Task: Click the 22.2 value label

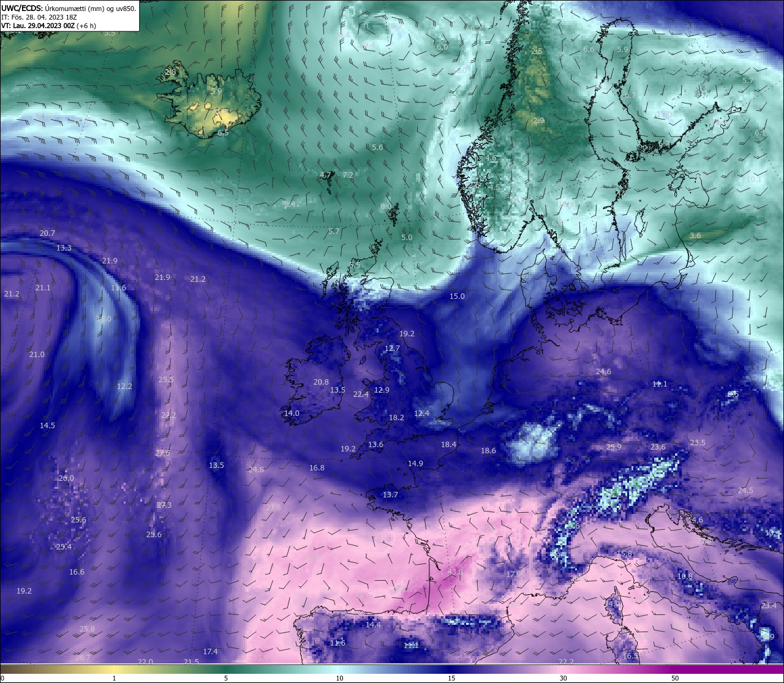Action: coord(566,662)
